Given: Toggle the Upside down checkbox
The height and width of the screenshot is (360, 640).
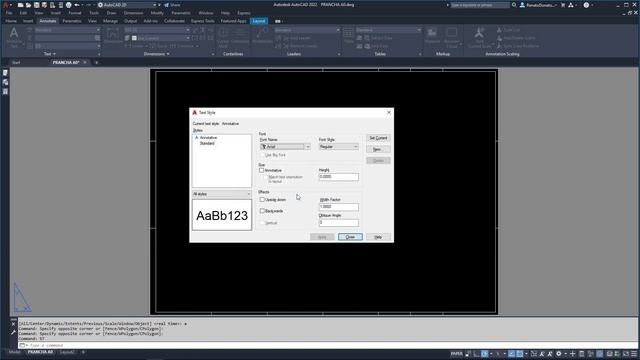Looking at the screenshot, I should tap(262, 200).
